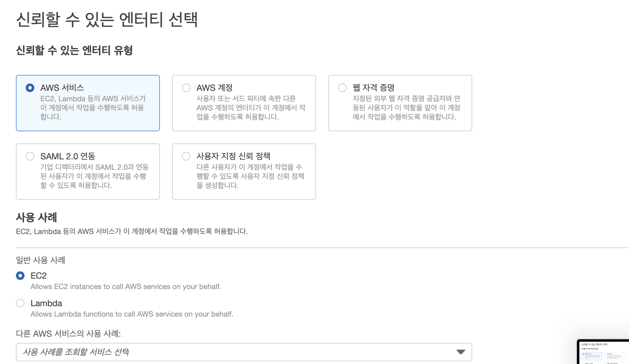Select the EC2 use case radio button
Screen dimensions: 629x364
[20, 276]
